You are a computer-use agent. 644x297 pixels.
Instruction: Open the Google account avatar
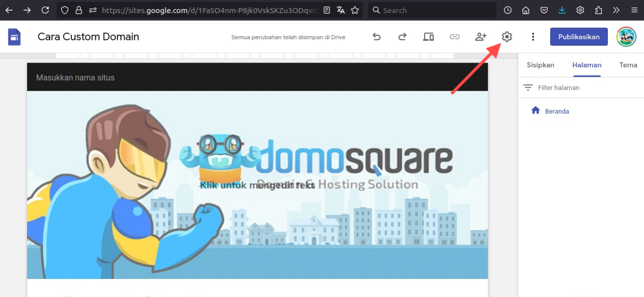tap(626, 37)
